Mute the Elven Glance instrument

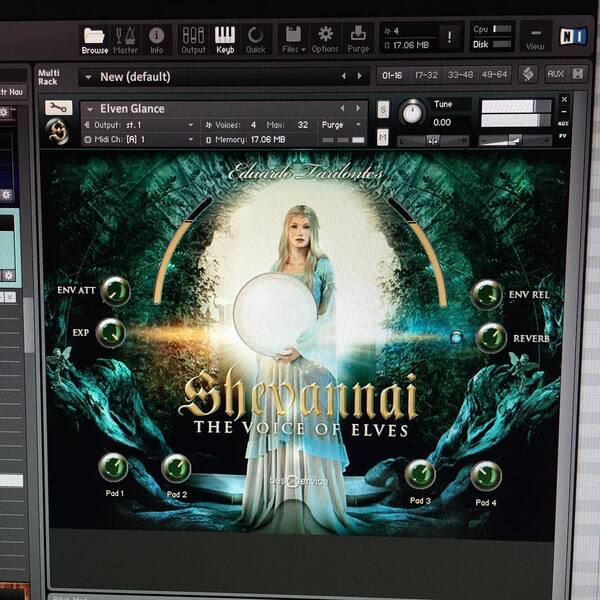(x=383, y=137)
